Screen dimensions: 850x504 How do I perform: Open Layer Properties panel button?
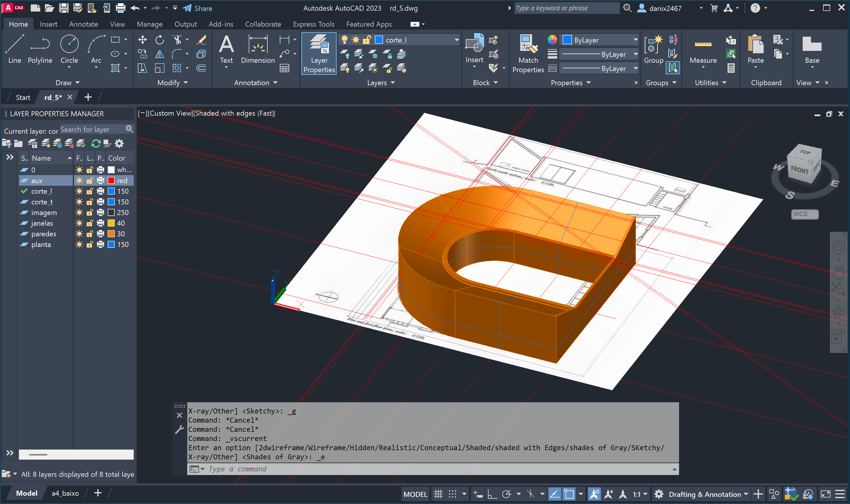coord(319,53)
